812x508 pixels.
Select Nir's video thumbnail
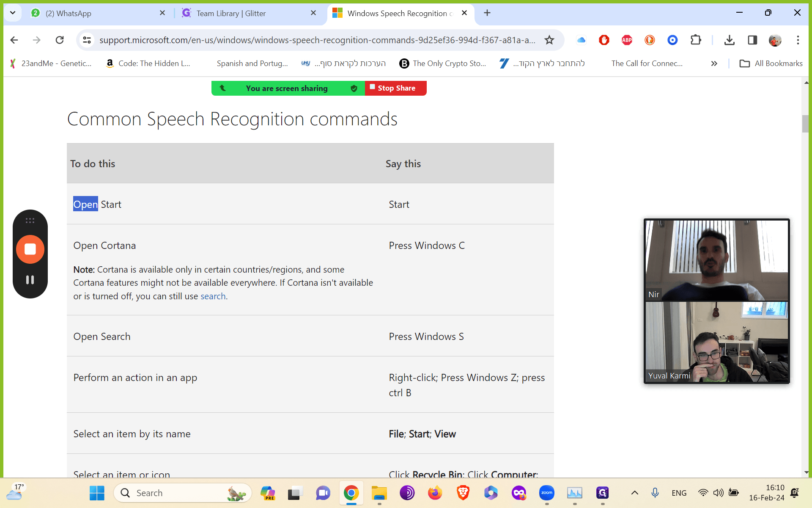[716, 260]
